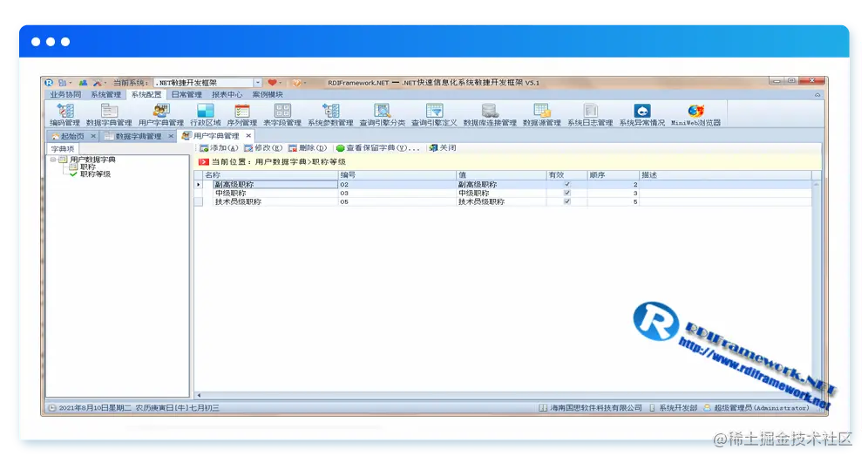Click the windows icon next to the logo
Viewport: 868px width, 463px height.
pos(63,83)
